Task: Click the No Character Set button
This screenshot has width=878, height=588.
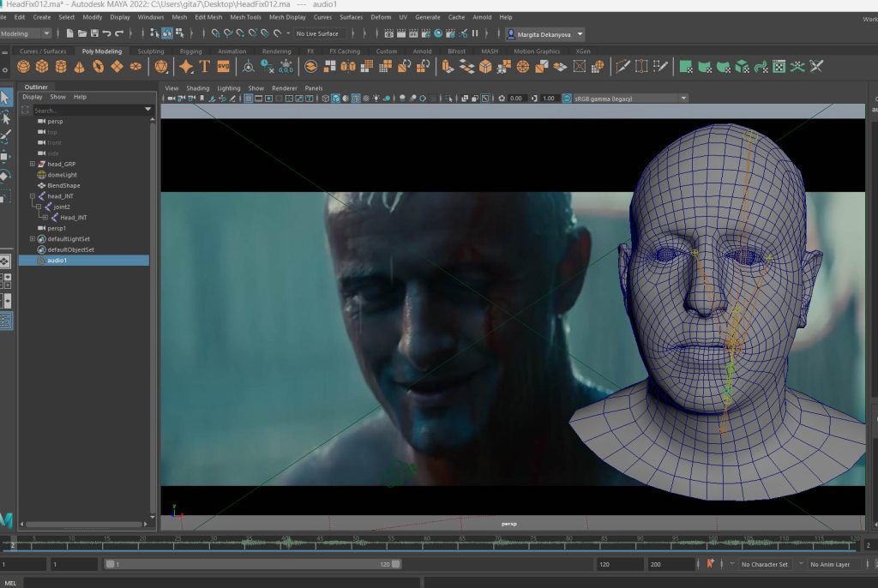Action: coord(764,565)
